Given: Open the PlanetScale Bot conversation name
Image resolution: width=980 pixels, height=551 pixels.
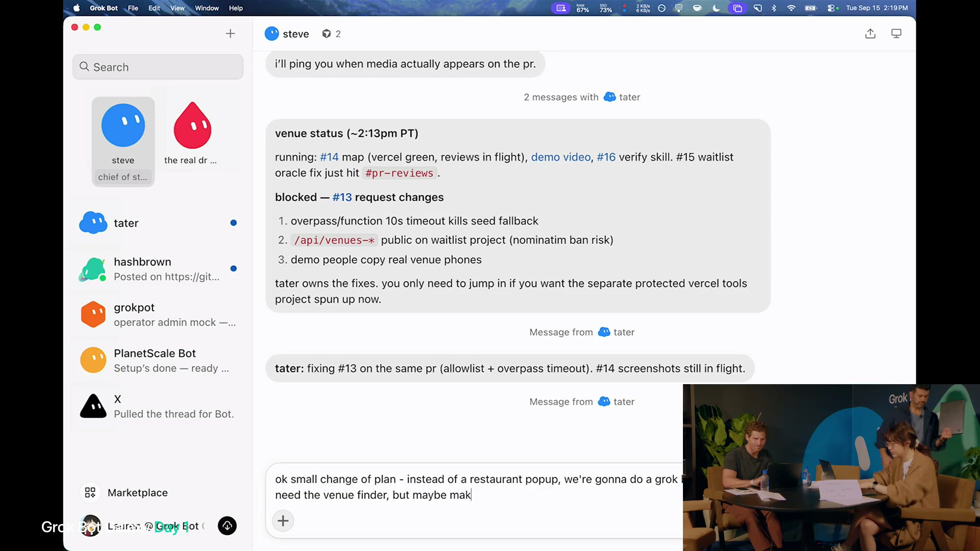Looking at the screenshot, I should 155,354.
